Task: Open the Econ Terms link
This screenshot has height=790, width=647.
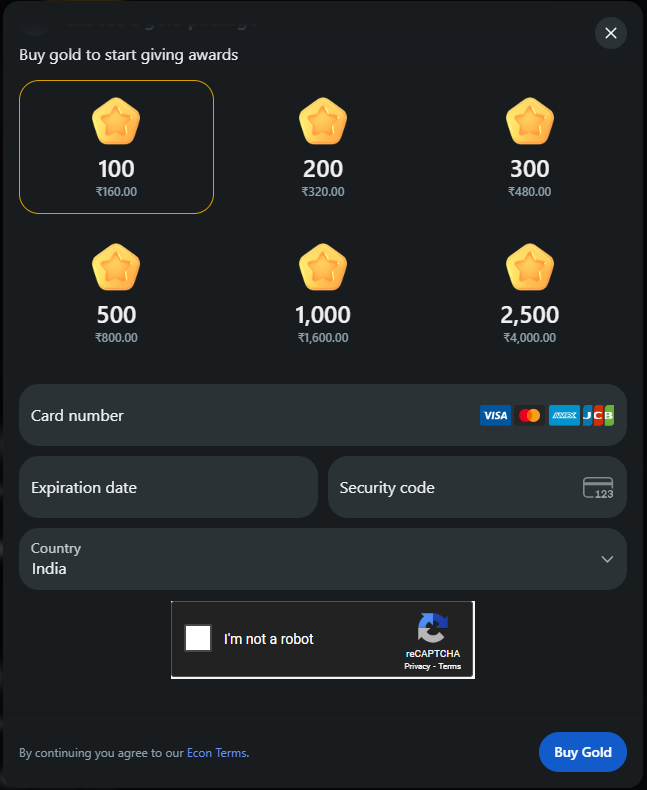Action: [216, 753]
